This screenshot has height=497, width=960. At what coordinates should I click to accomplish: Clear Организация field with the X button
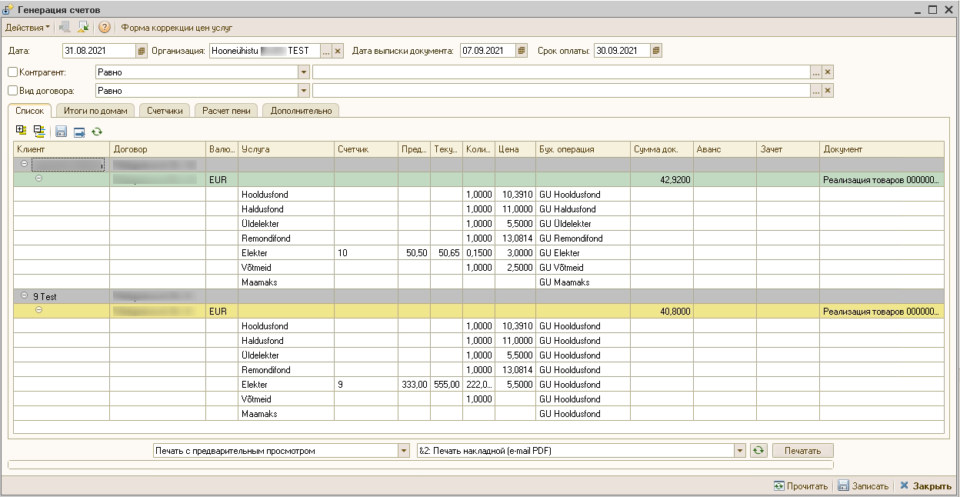pos(338,51)
